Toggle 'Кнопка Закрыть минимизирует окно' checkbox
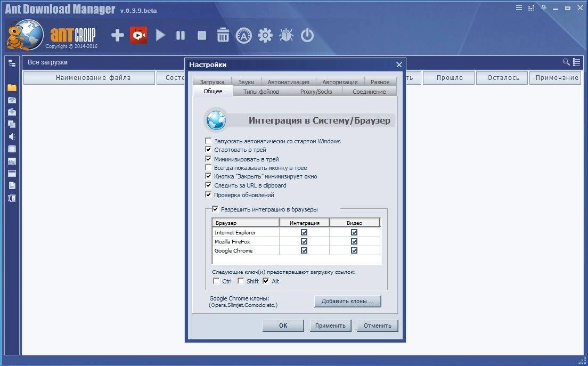This screenshot has width=588, height=366. [208, 176]
